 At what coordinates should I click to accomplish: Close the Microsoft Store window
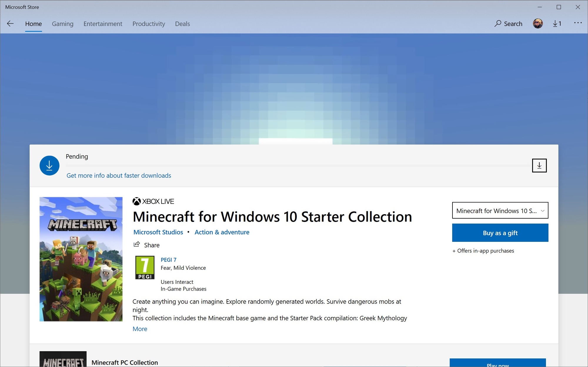click(x=578, y=7)
